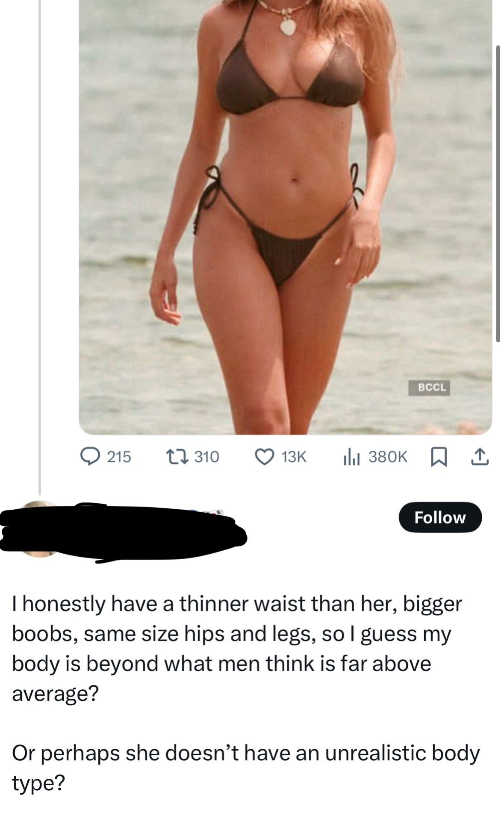Tap the reply speech bubble icon
Screen dimensions: 504x816
(x=90, y=457)
